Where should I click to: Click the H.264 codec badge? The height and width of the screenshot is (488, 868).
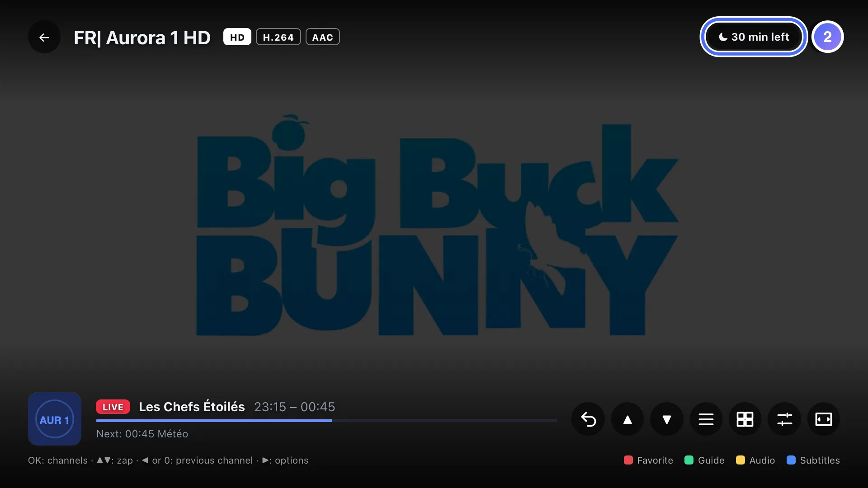click(x=278, y=37)
